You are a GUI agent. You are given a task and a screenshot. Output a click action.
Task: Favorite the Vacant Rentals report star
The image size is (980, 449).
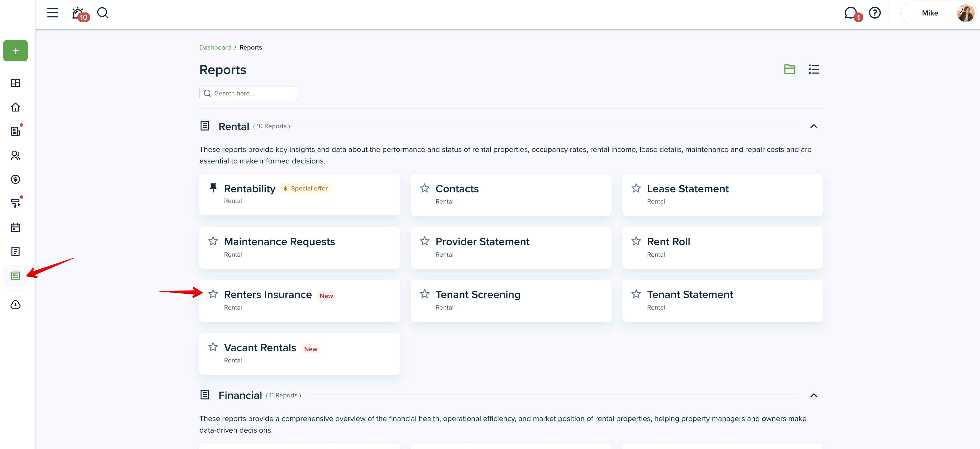(213, 347)
